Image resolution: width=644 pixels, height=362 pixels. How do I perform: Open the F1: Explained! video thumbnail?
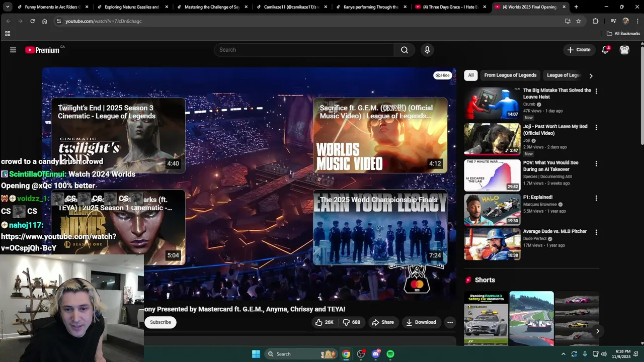(492, 210)
